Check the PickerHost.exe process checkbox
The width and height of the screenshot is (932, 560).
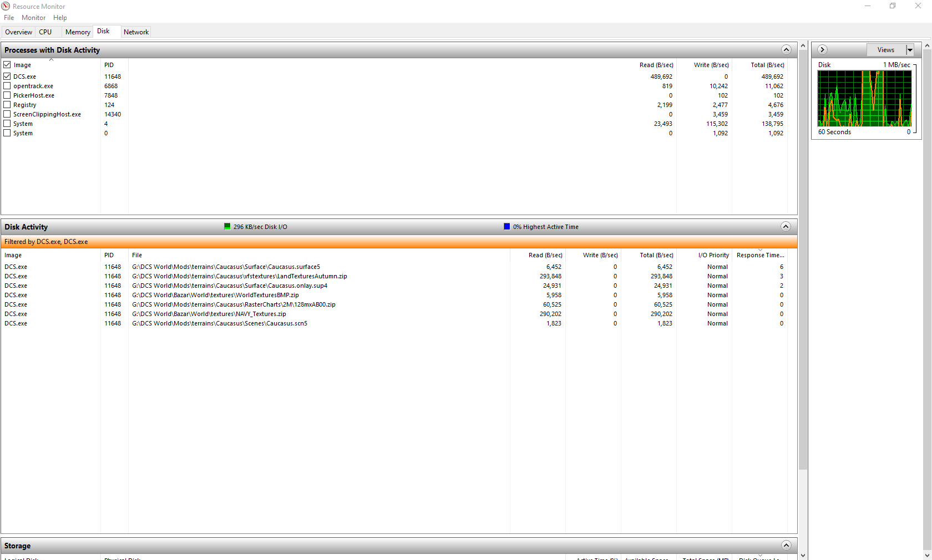7,95
